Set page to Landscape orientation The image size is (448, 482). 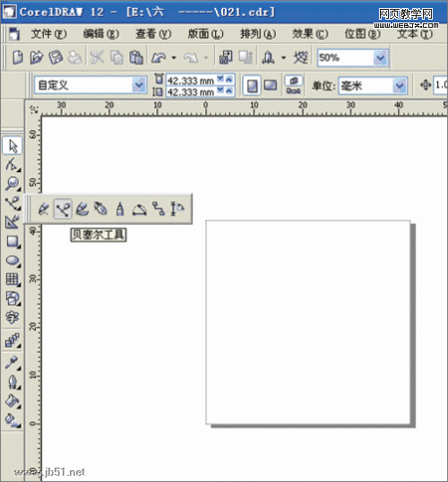point(271,85)
